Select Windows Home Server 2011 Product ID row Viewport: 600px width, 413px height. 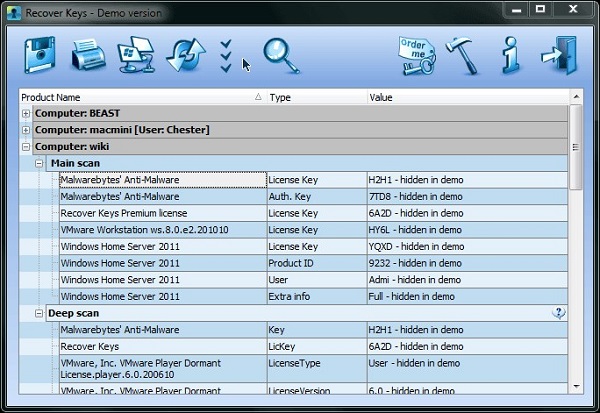click(313, 263)
